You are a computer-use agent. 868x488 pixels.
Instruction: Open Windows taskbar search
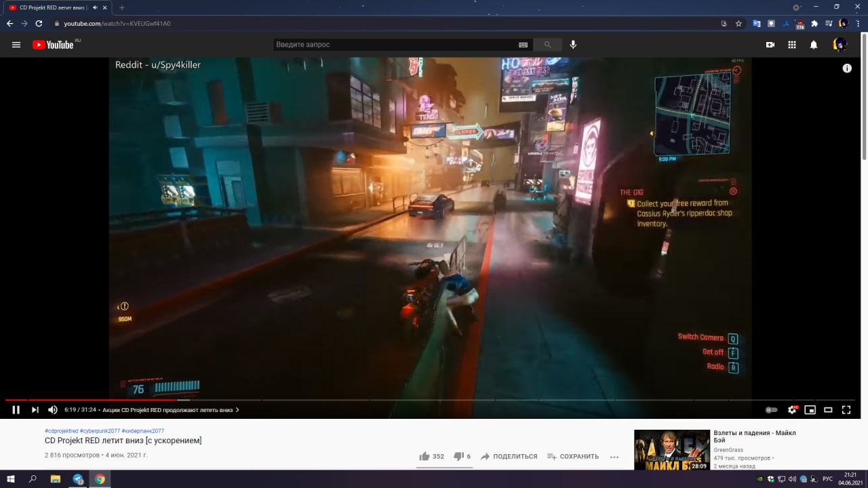point(33,479)
